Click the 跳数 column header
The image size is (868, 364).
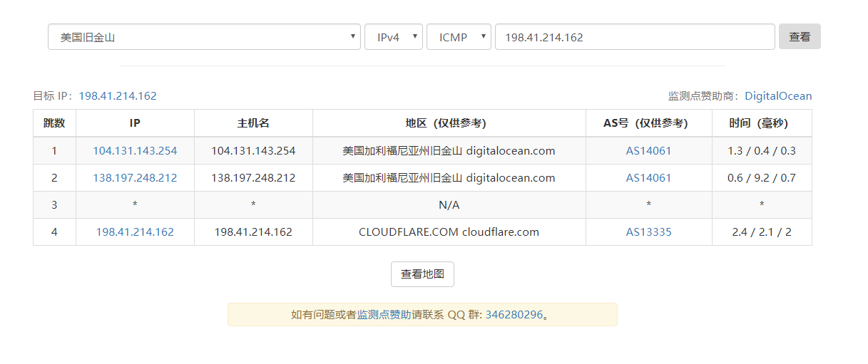[x=54, y=123]
